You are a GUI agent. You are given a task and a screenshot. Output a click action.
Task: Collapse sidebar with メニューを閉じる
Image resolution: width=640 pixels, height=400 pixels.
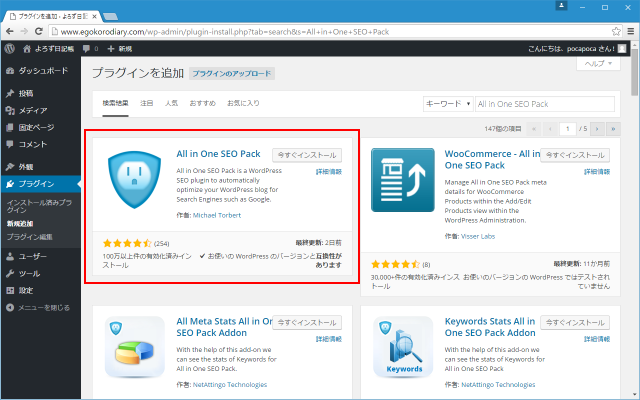pos(40,307)
